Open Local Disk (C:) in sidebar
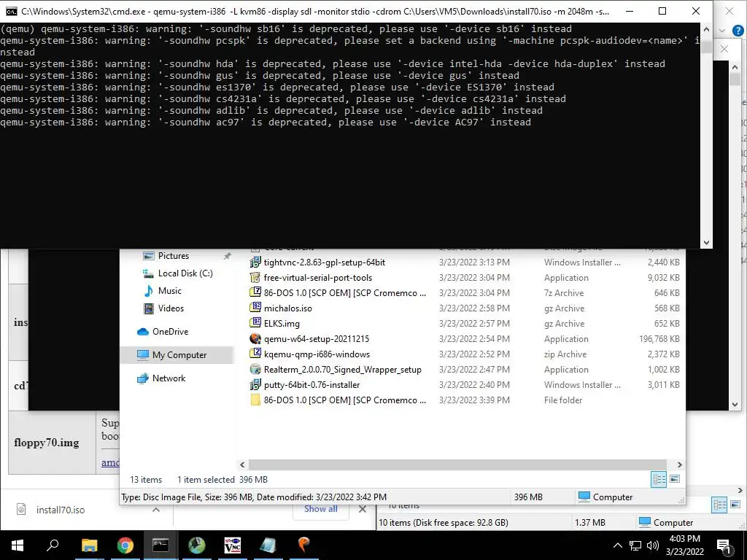The height and width of the screenshot is (560, 747). point(185,273)
